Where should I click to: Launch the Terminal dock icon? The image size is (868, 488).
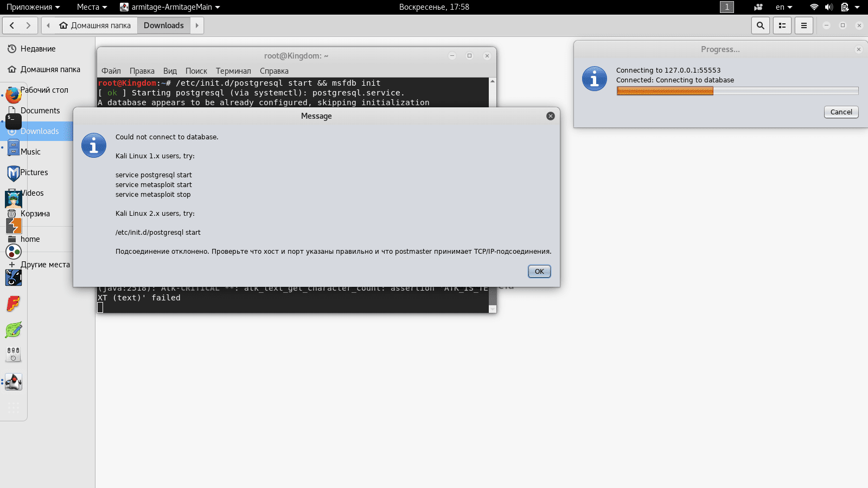pos(13,121)
